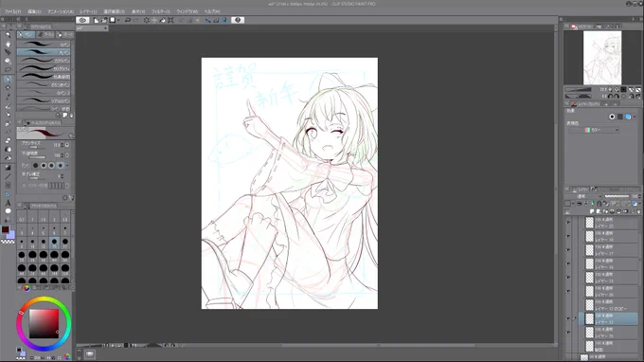Image resolution: width=644 pixels, height=362 pixels.
Task: Click the New document icon in the command bar
Action: 96,20
